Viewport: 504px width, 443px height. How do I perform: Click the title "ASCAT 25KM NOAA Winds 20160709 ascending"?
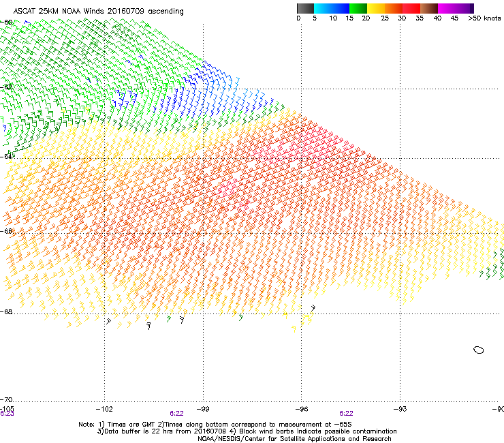[x=98, y=12]
